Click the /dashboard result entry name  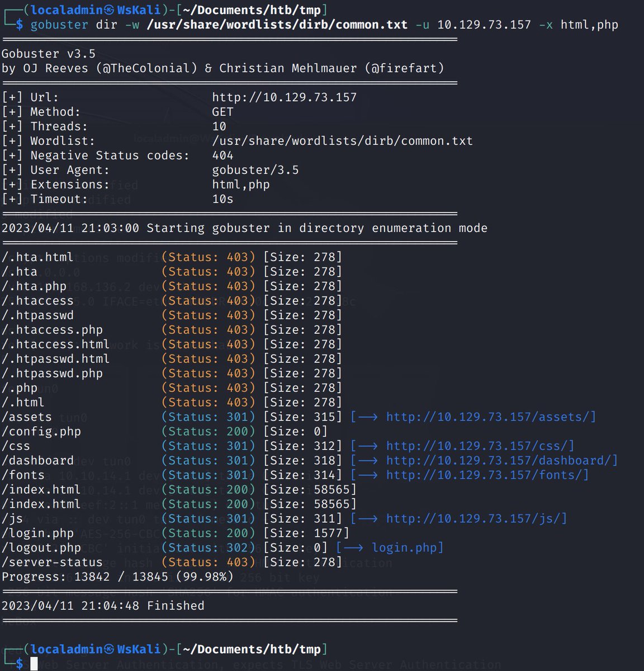tap(37, 461)
